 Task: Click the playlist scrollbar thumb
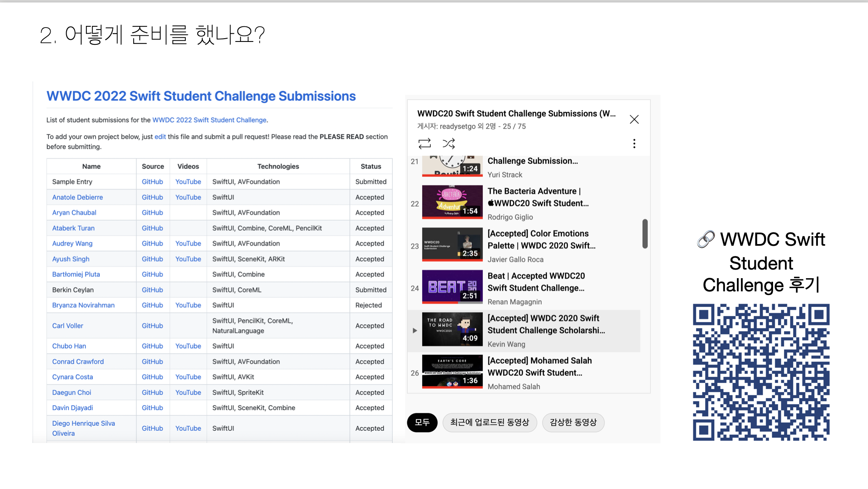click(645, 234)
